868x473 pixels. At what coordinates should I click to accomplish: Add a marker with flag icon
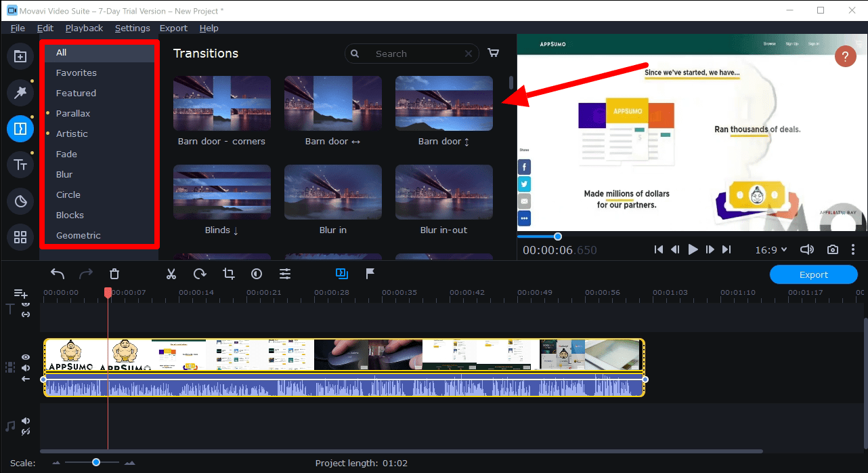point(370,274)
